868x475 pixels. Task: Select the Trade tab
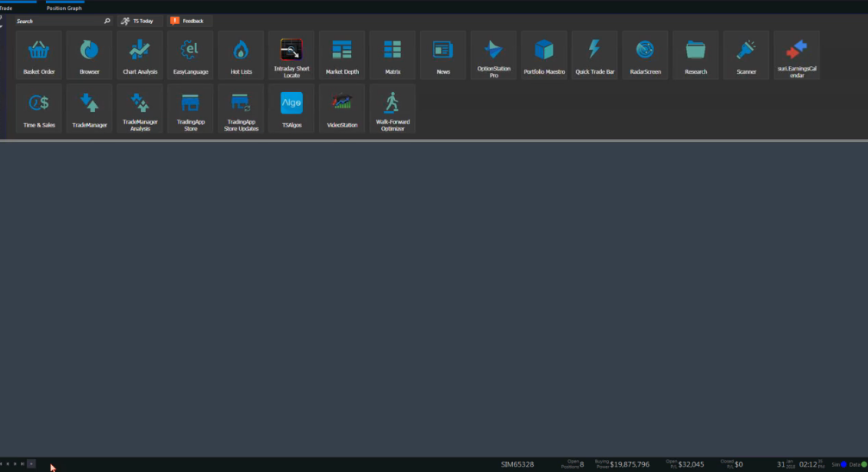[7, 8]
